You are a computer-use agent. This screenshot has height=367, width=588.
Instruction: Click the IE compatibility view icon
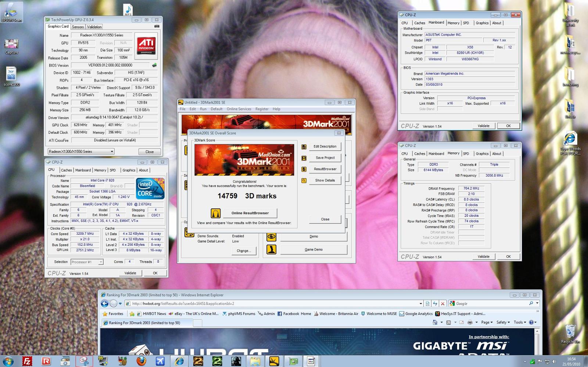(427, 303)
